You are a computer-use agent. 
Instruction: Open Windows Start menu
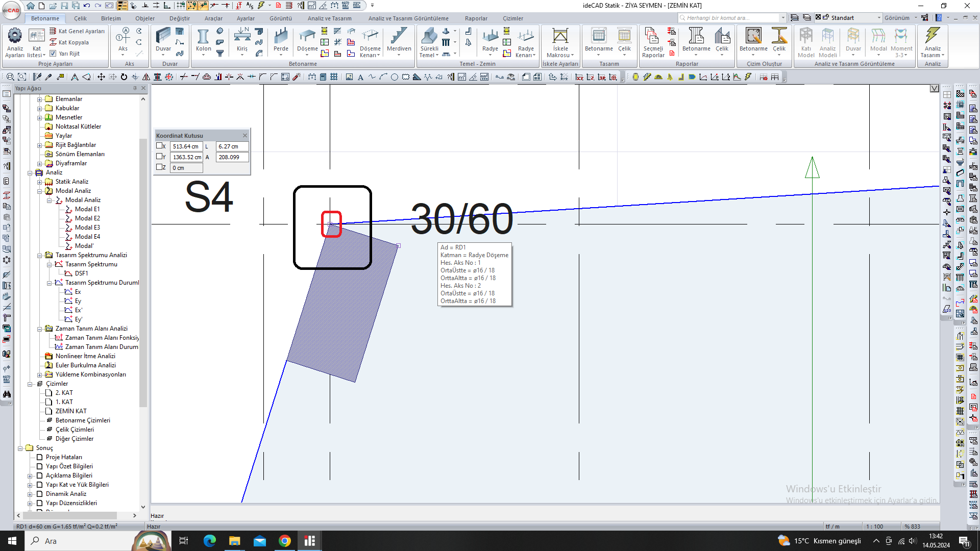click(x=12, y=541)
